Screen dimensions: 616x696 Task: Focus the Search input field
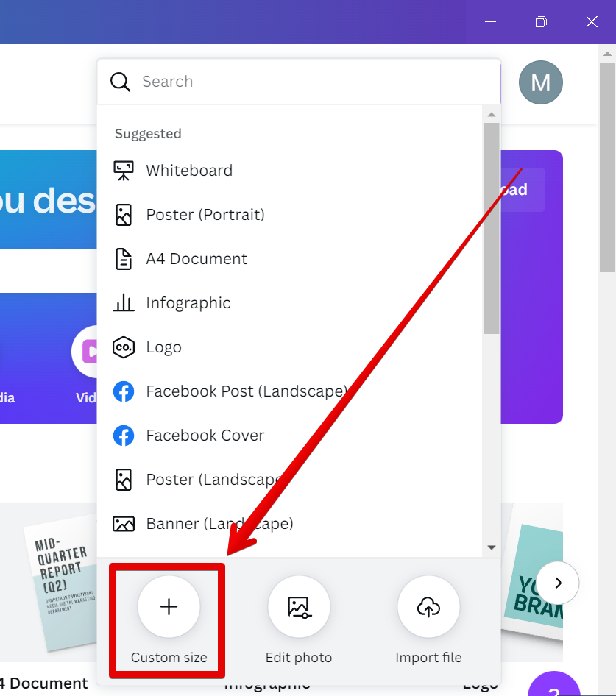[x=299, y=82]
